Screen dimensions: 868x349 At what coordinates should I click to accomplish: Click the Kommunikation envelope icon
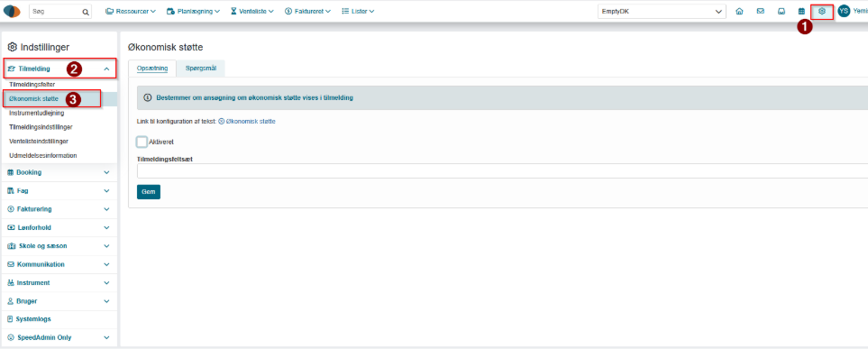(11, 264)
